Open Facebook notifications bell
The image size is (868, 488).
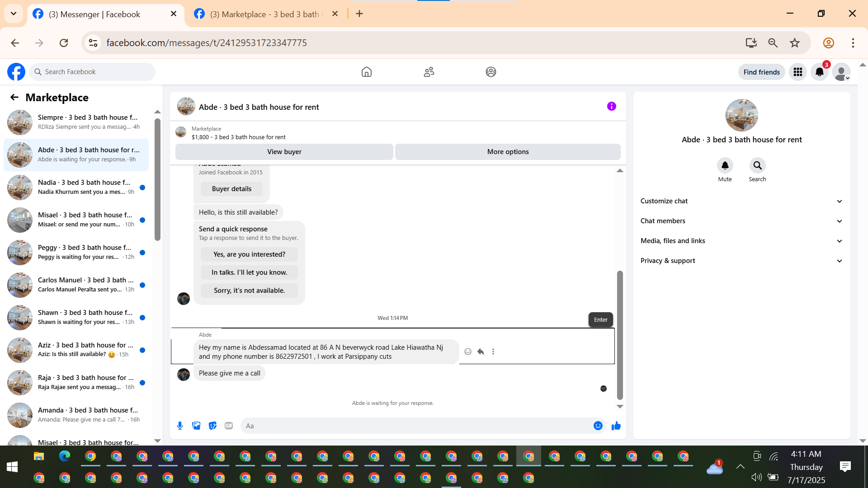[x=819, y=72]
